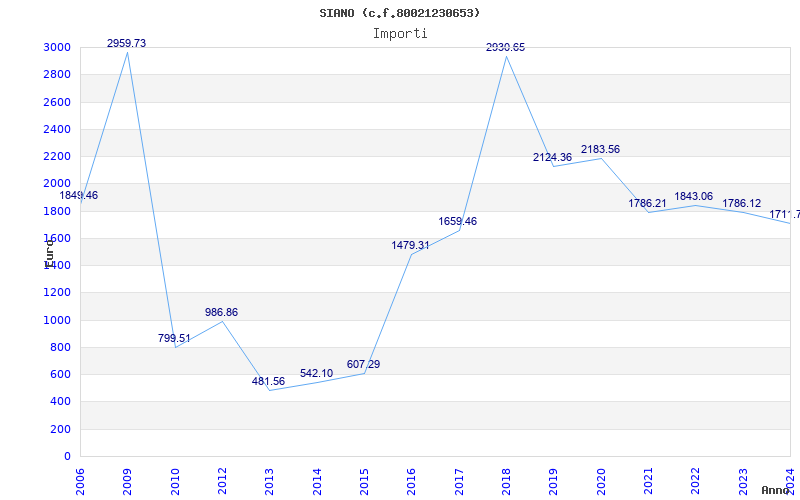Click x-axis year label 2013
This screenshot has height=500, width=800.
[x=269, y=482]
